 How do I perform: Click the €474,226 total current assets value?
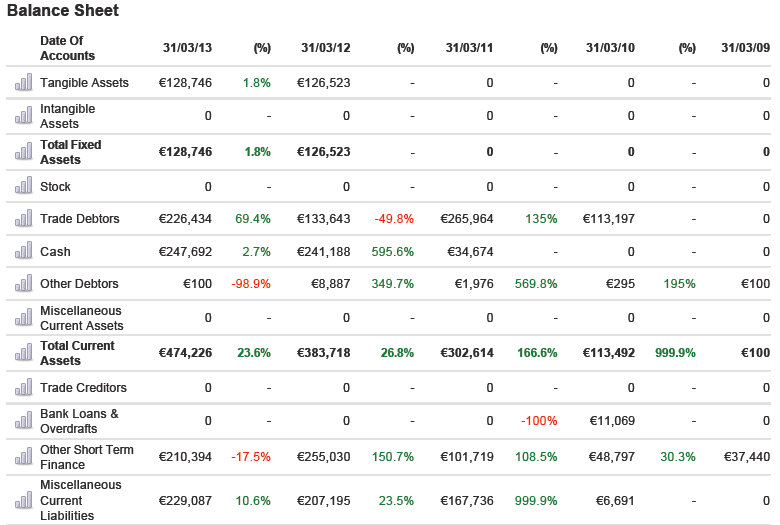pyautogui.click(x=185, y=353)
